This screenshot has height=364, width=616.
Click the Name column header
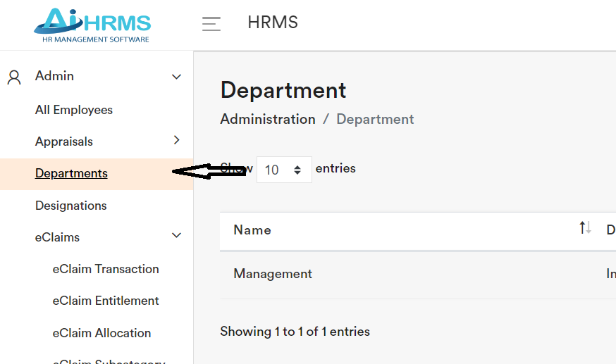coord(252,230)
